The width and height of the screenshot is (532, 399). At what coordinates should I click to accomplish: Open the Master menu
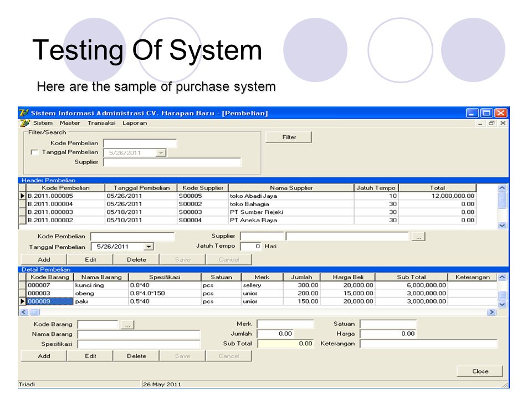click(x=70, y=123)
